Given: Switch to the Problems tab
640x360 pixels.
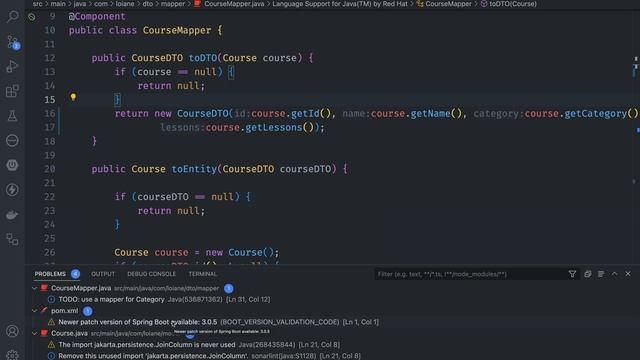Looking at the screenshot, I should click(50, 274).
